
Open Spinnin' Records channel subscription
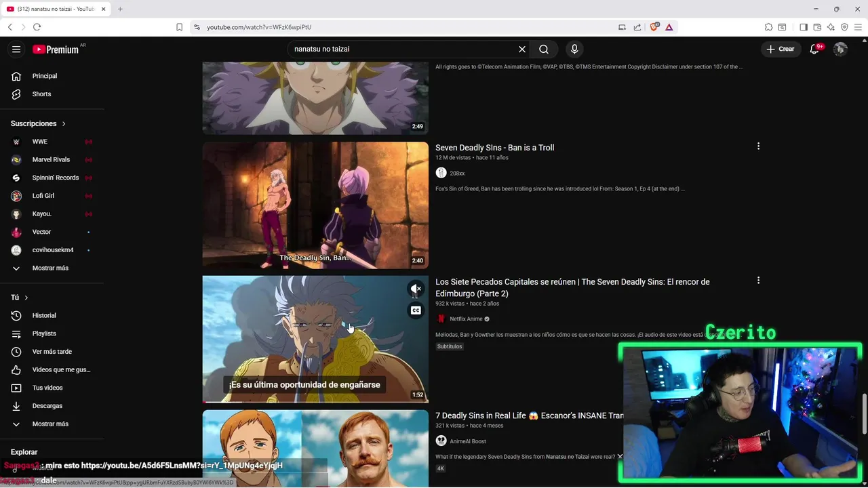52,178
